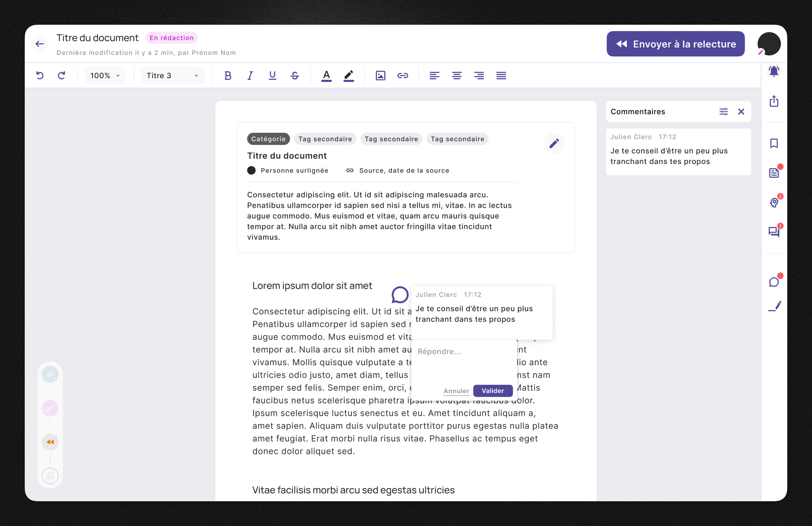Insert a hyperlink using the link icon
The width and height of the screenshot is (812, 526).
point(403,75)
